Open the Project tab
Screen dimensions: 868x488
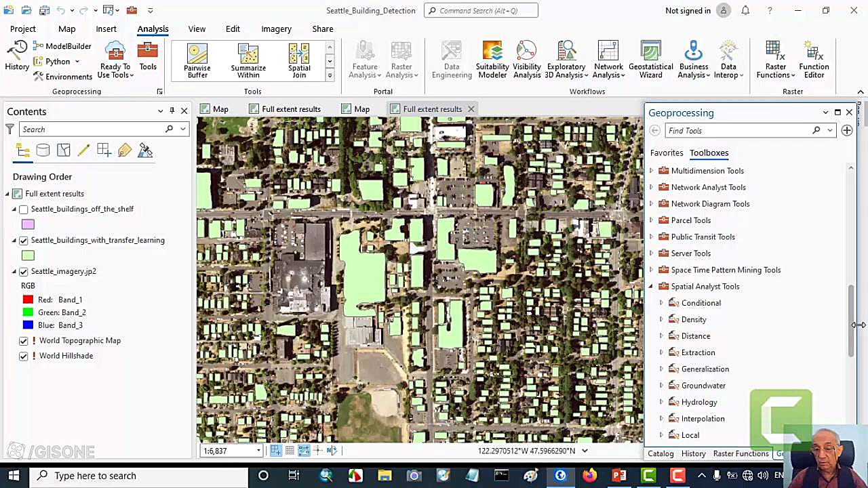(22, 29)
